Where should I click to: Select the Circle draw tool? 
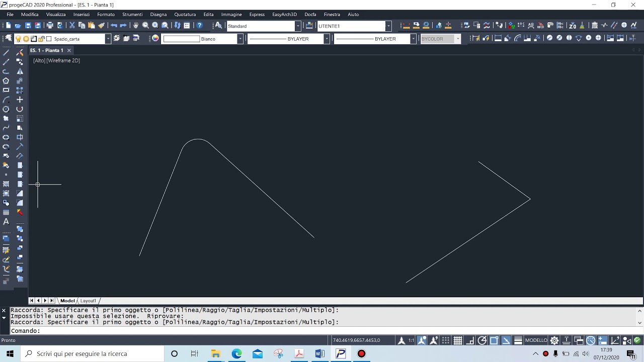[x=6, y=109]
